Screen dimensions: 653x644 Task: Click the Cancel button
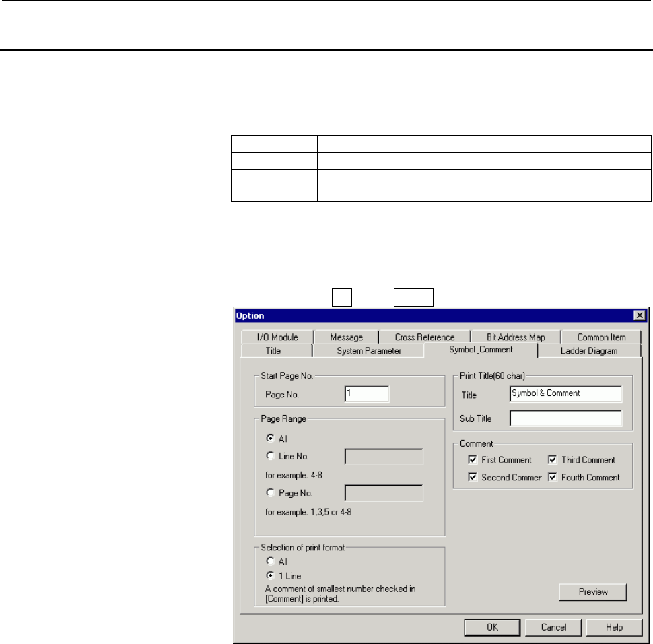click(553, 627)
